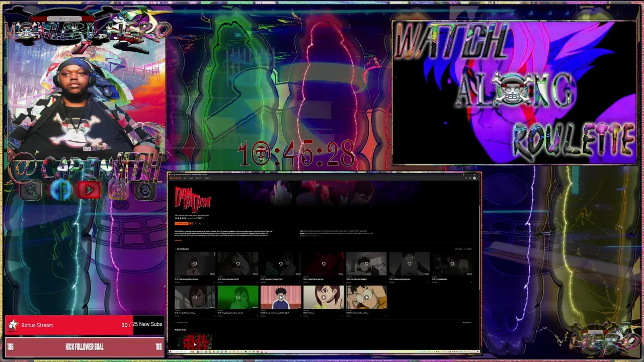644x362 pixels.
Task: Play the Featured Music video thumbnail
Action: [195, 342]
